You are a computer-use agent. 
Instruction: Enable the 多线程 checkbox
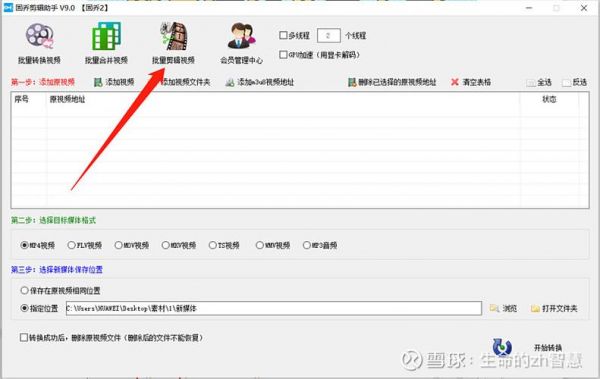coord(283,35)
